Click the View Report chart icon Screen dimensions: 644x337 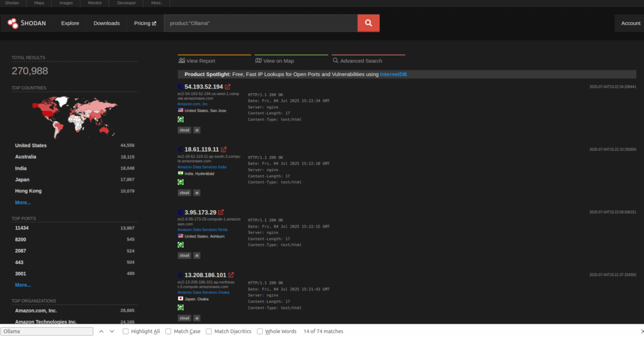tap(182, 60)
